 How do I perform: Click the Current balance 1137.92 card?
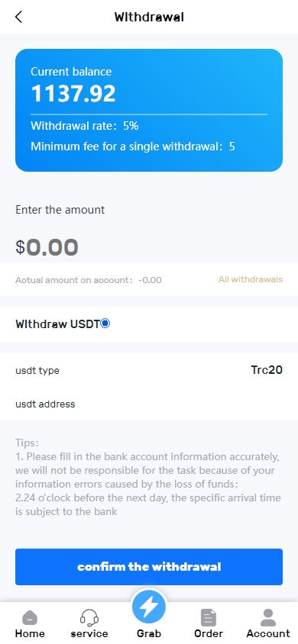click(149, 110)
